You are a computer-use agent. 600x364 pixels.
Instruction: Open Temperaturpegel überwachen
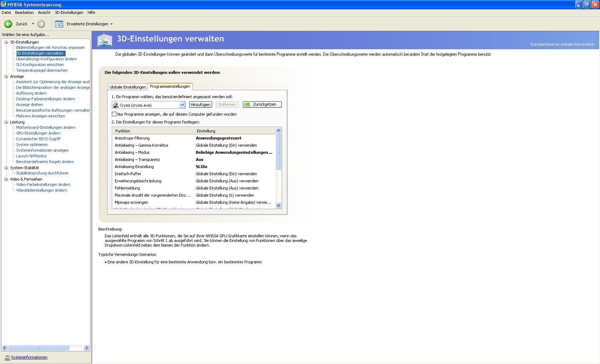click(42, 70)
